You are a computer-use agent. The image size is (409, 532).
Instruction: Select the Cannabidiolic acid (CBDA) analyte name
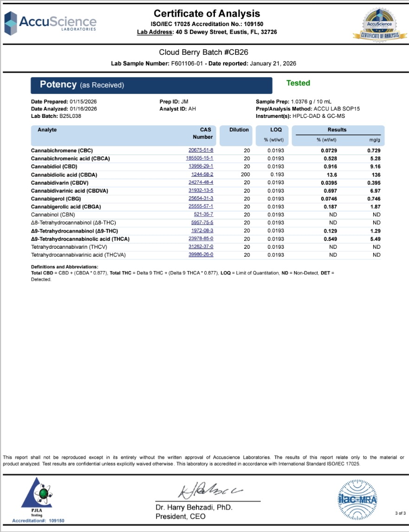[x=64, y=175]
